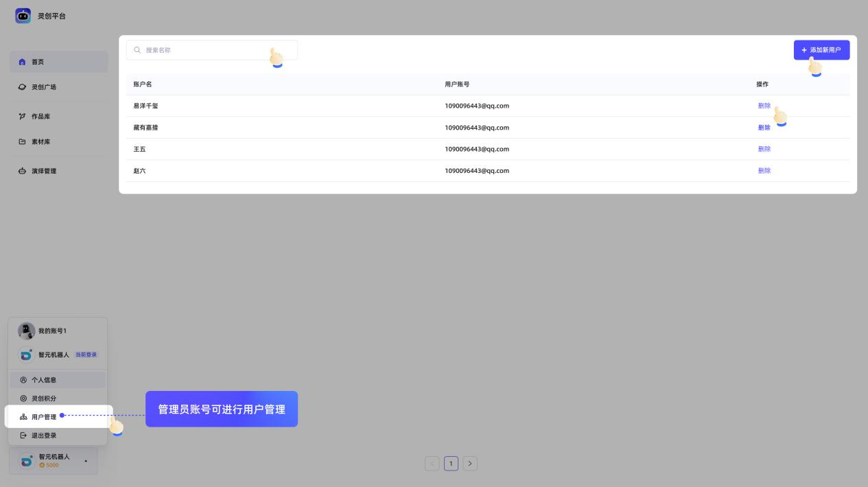
Task: Click the robot icon beside 演绎管理
Action: click(x=23, y=171)
